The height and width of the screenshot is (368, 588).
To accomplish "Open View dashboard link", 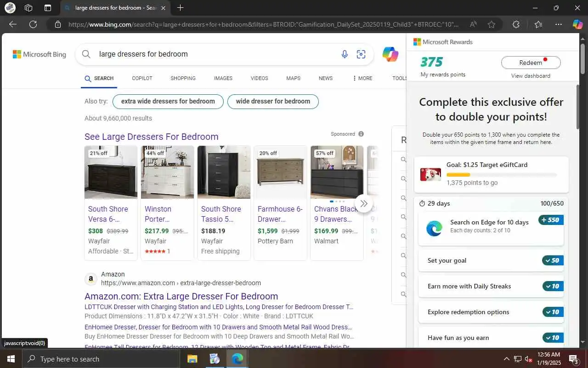I will point(531,76).
